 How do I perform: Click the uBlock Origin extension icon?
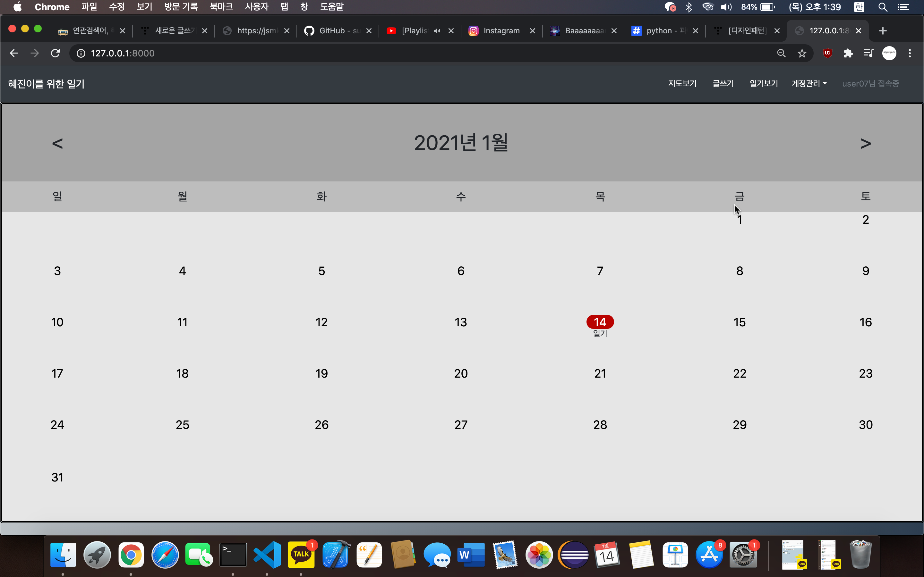point(827,53)
